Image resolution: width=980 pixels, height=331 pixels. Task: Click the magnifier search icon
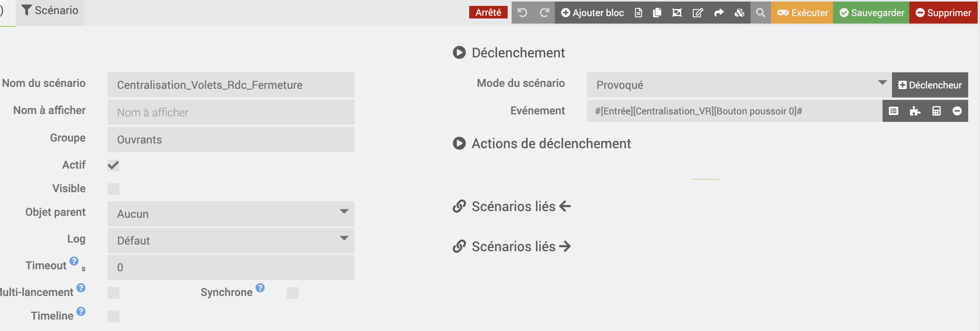click(x=760, y=13)
